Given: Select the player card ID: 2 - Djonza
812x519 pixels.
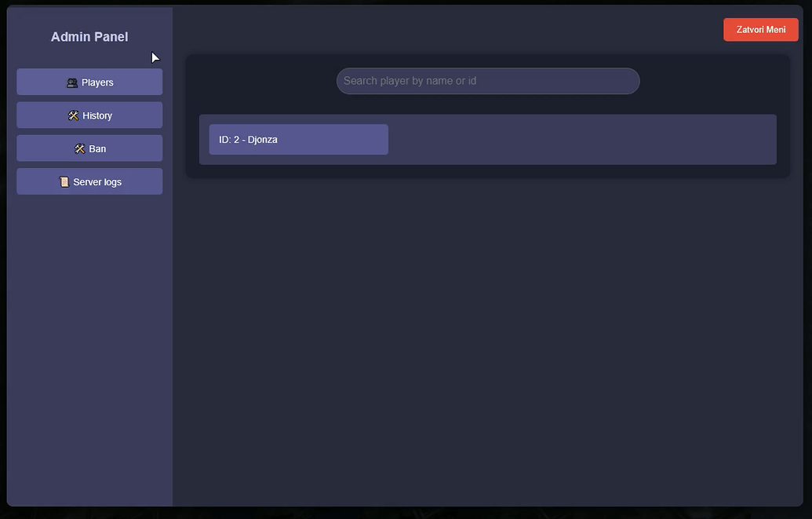Looking at the screenshot, I should tap(298, 139).
